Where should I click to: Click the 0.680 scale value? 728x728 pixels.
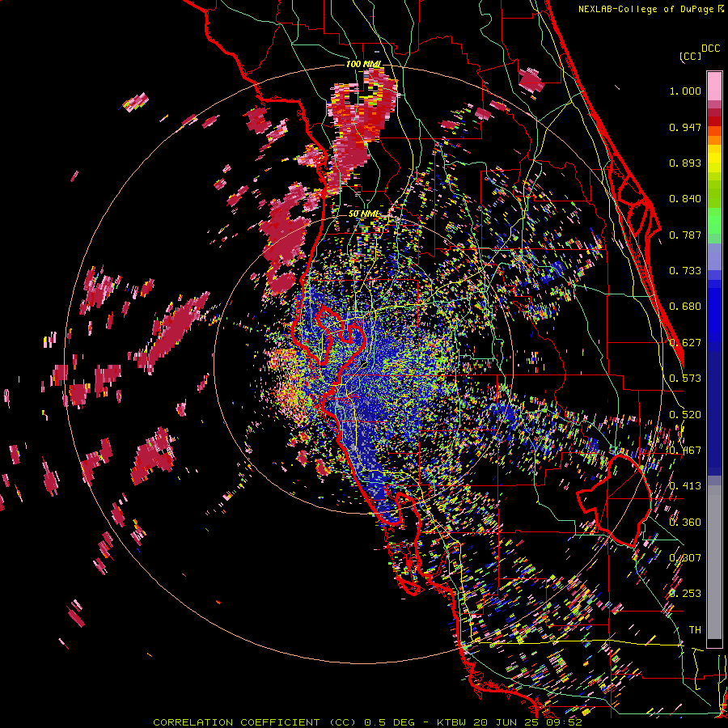(685, 307)
